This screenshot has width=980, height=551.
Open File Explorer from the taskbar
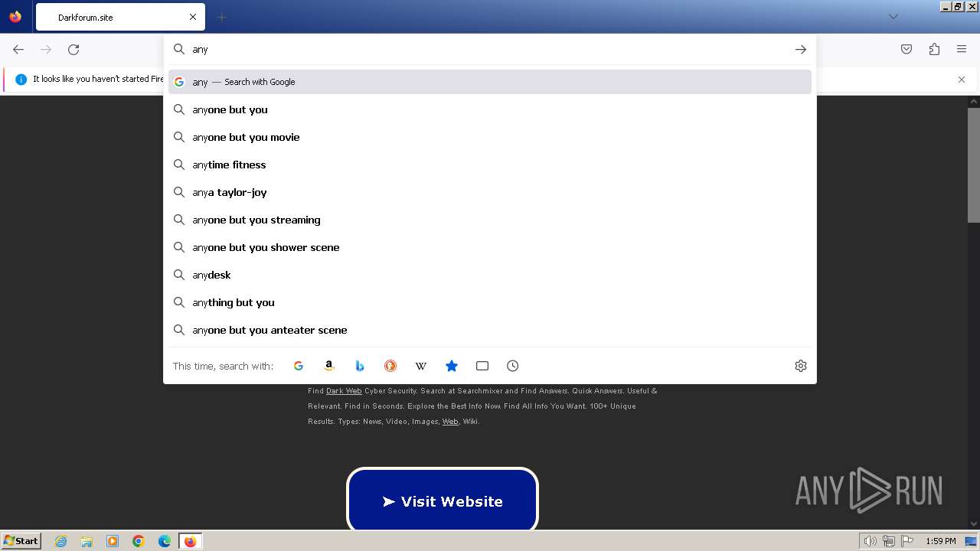pyautogui.click(x=87, y=541)
